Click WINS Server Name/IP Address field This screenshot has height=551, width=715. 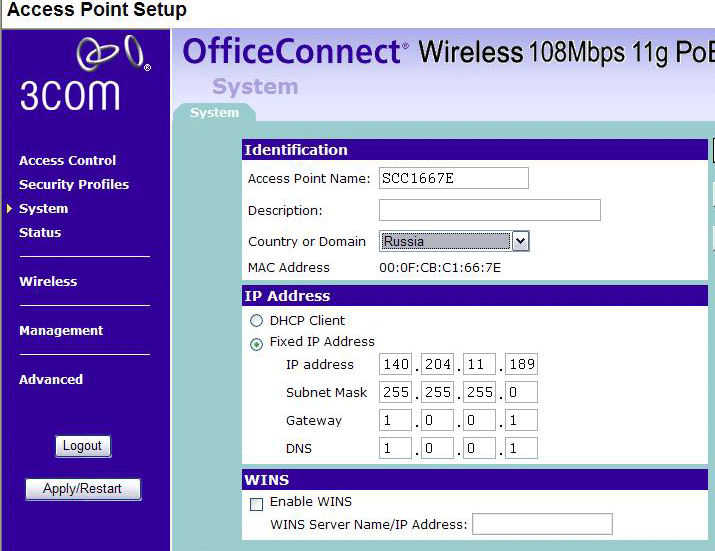click(542, 524)
